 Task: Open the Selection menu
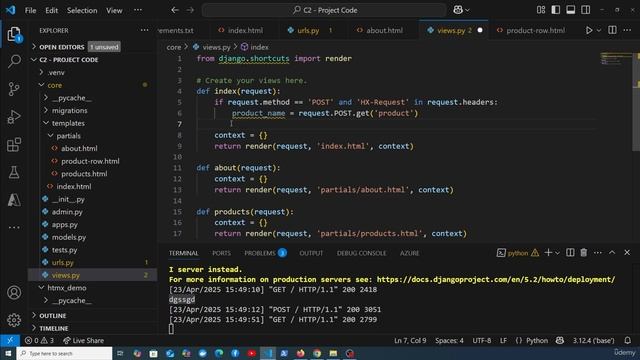(82, 10)
